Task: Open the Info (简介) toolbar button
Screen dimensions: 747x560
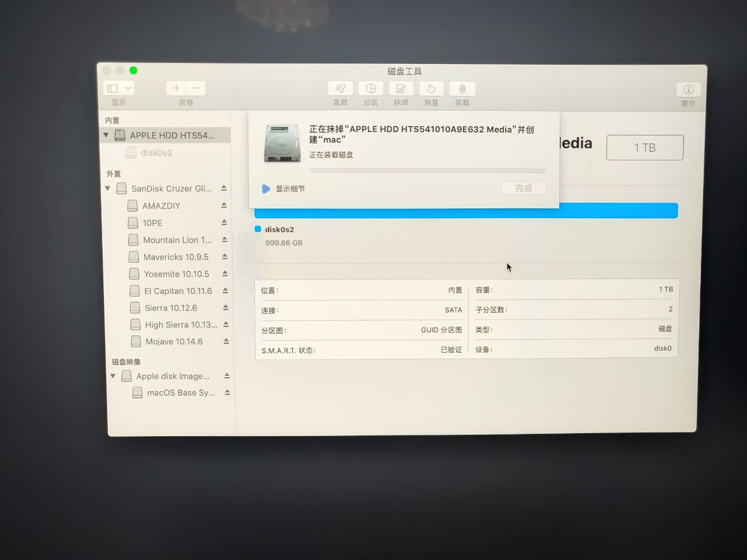Action: pos(688,90)
